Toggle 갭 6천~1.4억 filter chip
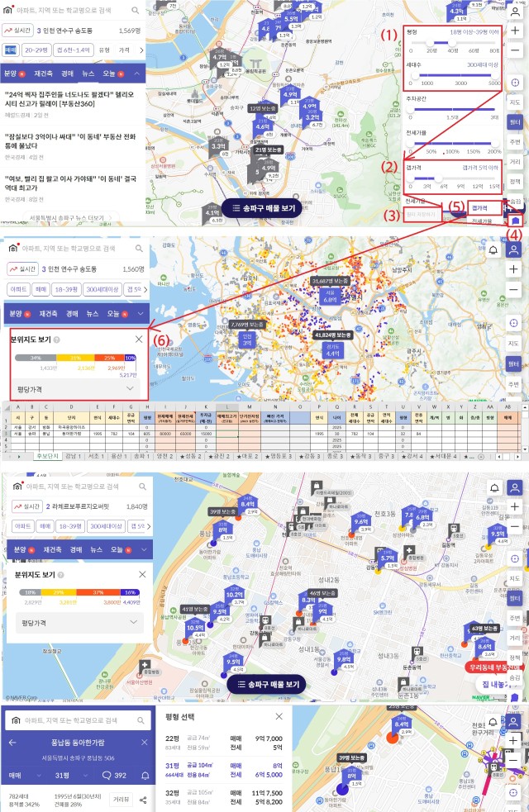 (74, 50)
